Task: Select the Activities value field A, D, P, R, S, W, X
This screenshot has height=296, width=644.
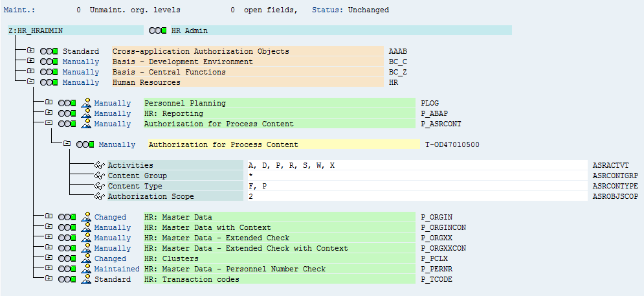Action: (x=417, y=165)
